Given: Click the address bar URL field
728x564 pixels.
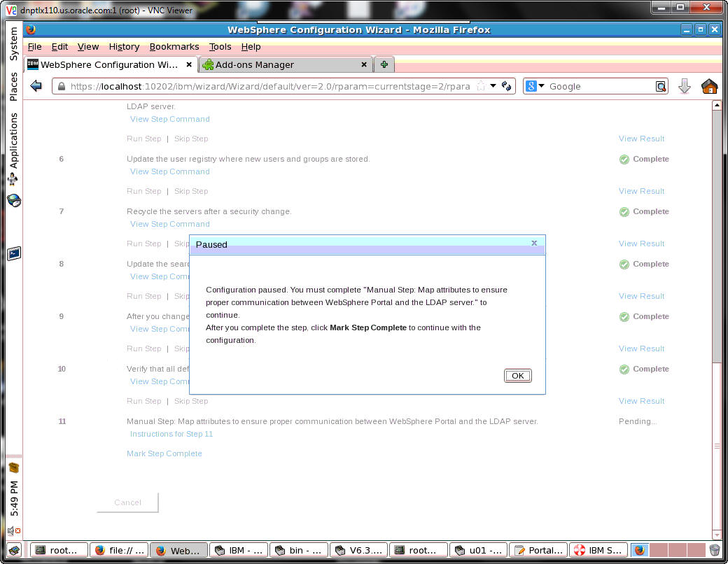Looking at the screenshot, I should pos(270,86).
